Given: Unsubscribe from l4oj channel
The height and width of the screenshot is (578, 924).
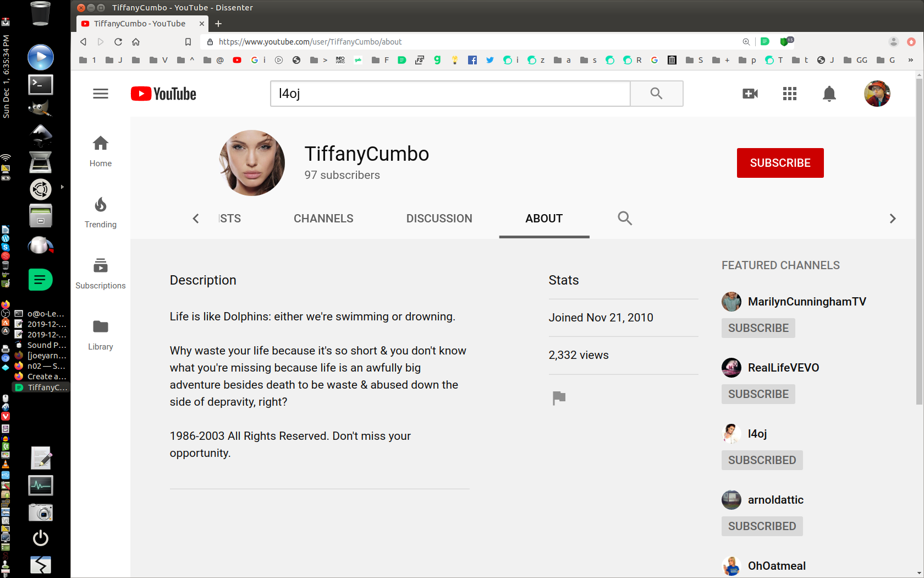Looking at the screenshot, I should tap(762, 460).
